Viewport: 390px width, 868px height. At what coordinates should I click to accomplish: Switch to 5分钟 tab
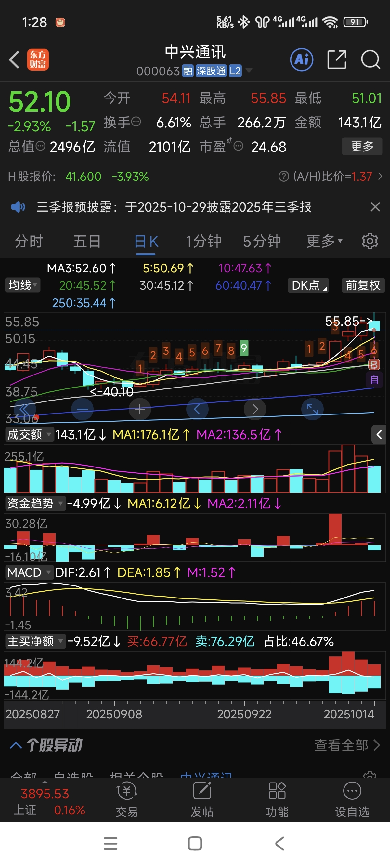pos(262,241)
